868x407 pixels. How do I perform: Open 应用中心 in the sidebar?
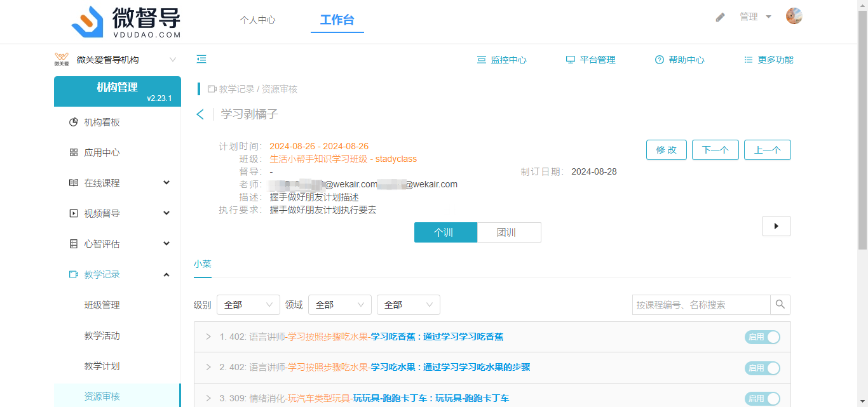click(118, 152)
